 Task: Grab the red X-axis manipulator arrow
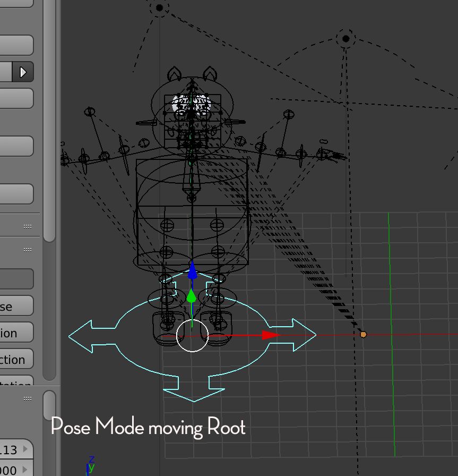coord(271,335)
